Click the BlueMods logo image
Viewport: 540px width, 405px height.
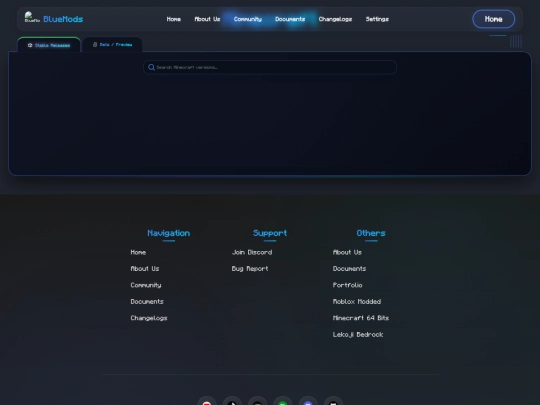(x=32, y=17)
